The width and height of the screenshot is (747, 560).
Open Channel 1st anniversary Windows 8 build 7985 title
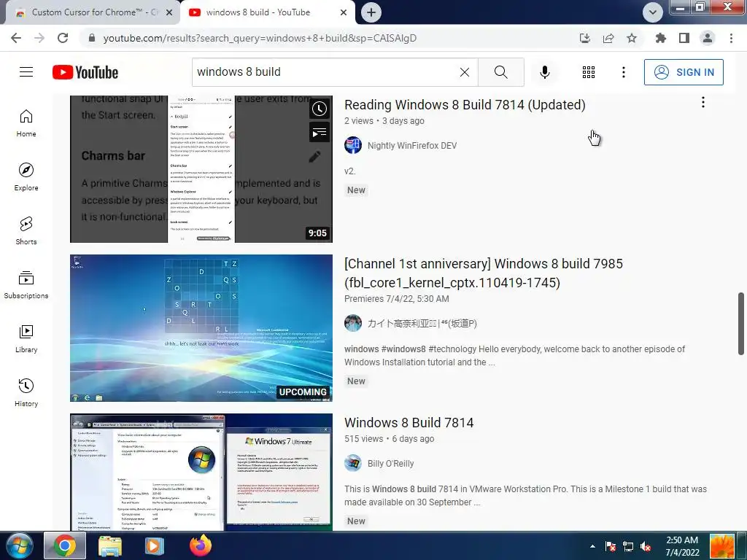(x=484, y=273)
